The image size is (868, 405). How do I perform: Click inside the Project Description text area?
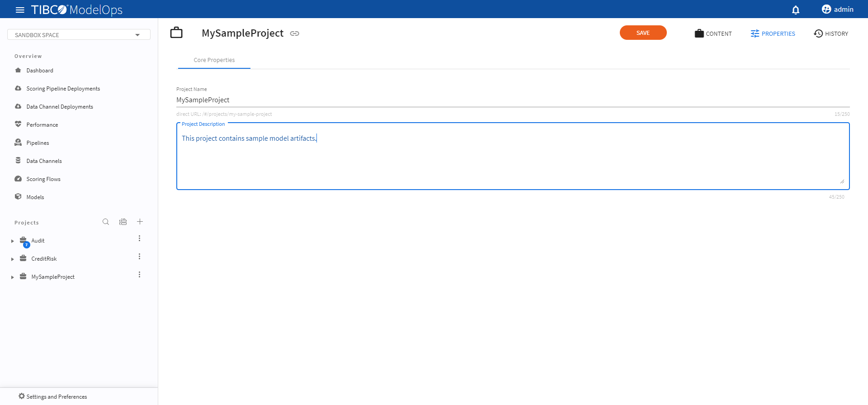[x=513, y=156]
